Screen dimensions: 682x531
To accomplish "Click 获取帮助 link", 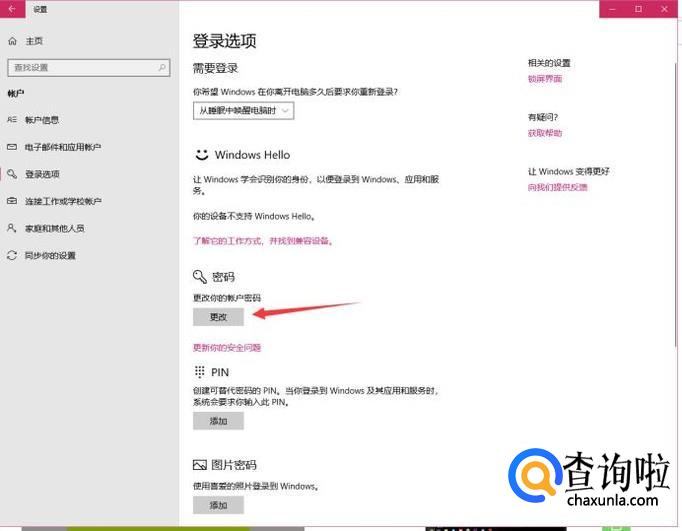I will 545,133.
